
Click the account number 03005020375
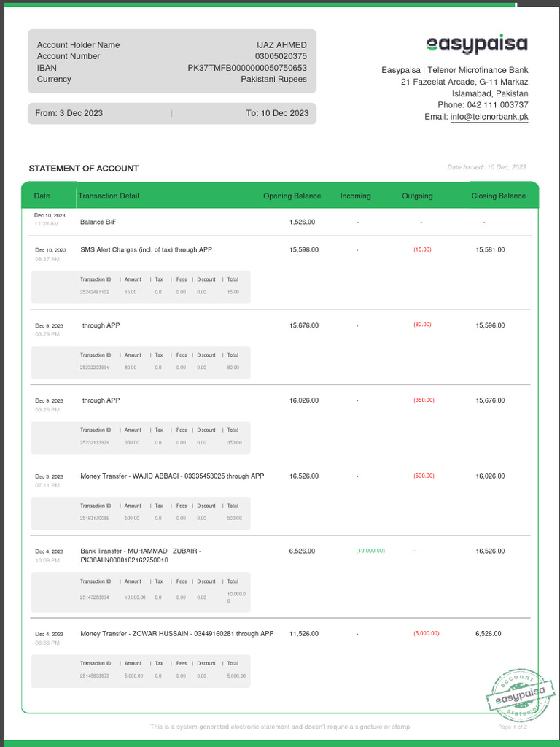tap(281, 56)
